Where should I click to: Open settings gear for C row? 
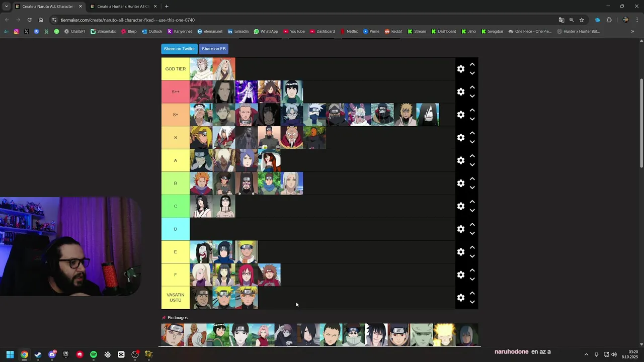461,206
